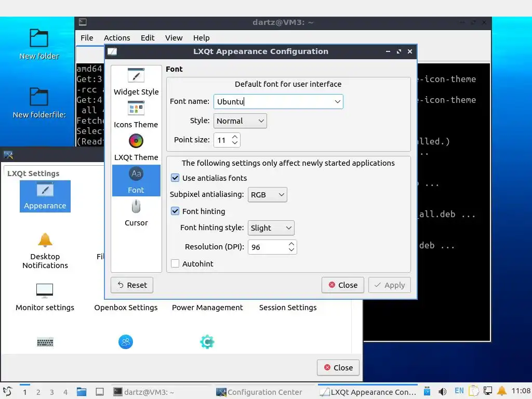Viewport: 532px width, 399px height.
Task: Open the LXQt Theme section
Action: click(x=136, y=148)
